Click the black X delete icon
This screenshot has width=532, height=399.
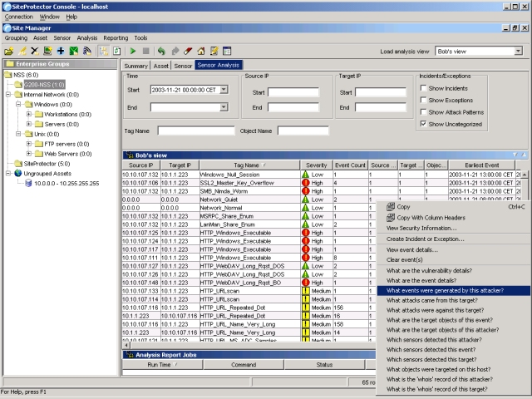tap(35, 52)
